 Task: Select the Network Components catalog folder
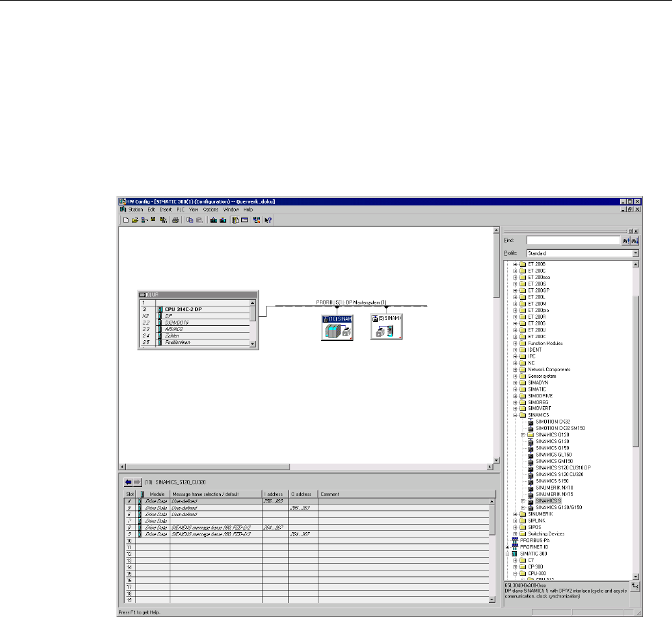[549, 370]
